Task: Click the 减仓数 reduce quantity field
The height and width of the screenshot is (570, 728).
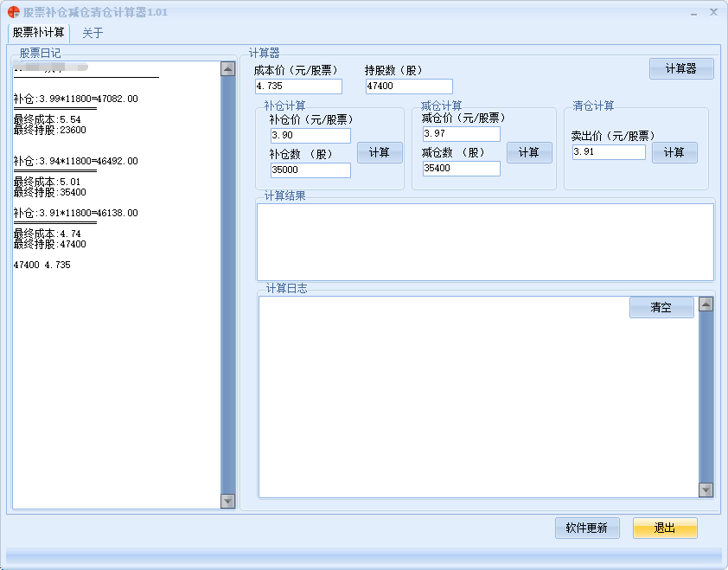Action: pyautogui.click(x=460, y=170)
